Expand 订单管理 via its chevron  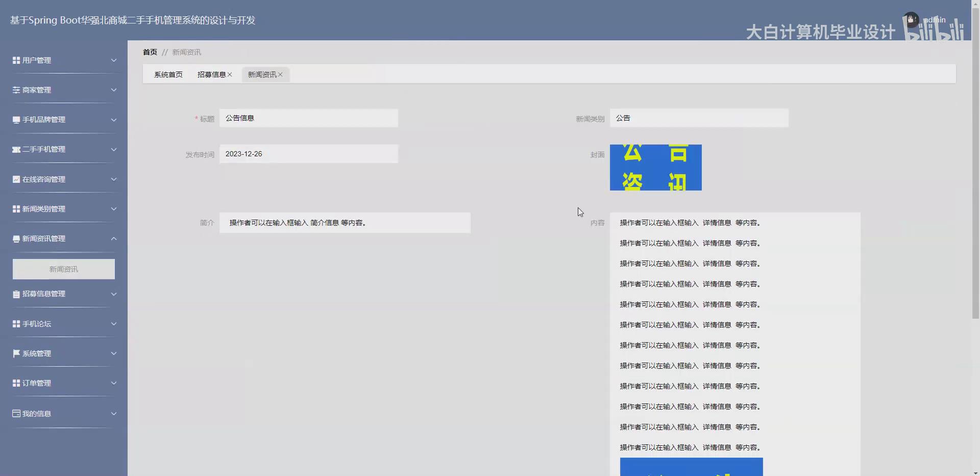(x=114, y=383)
